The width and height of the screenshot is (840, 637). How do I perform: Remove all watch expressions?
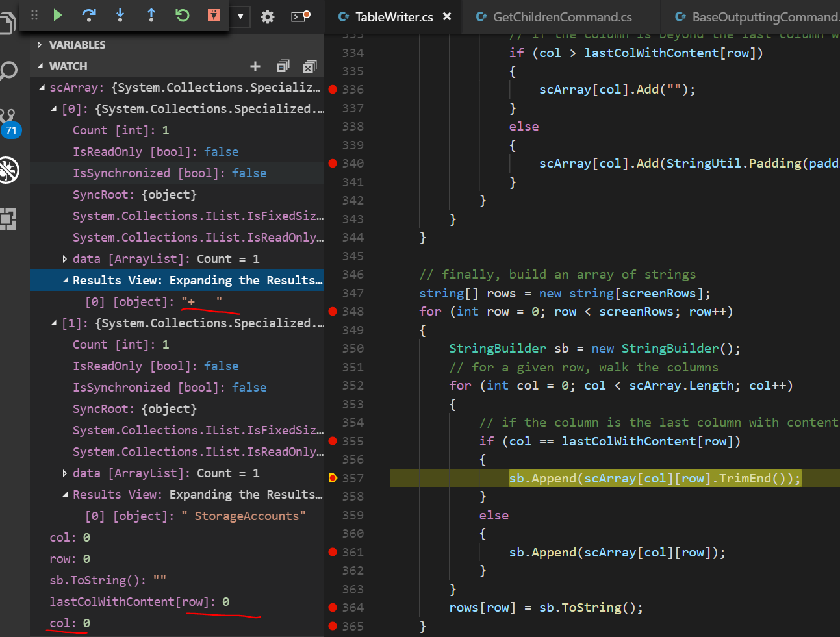pos(310,66)
